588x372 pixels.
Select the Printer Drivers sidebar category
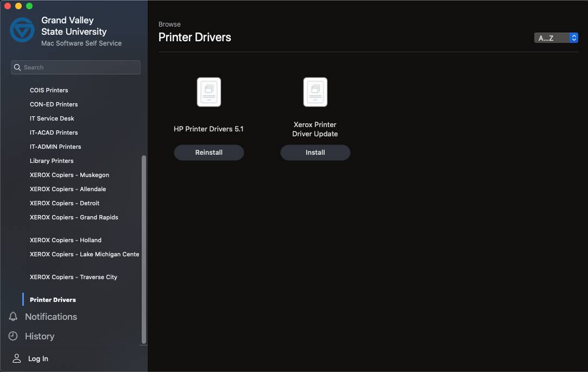pyautogui.click(x=53, y=300)
